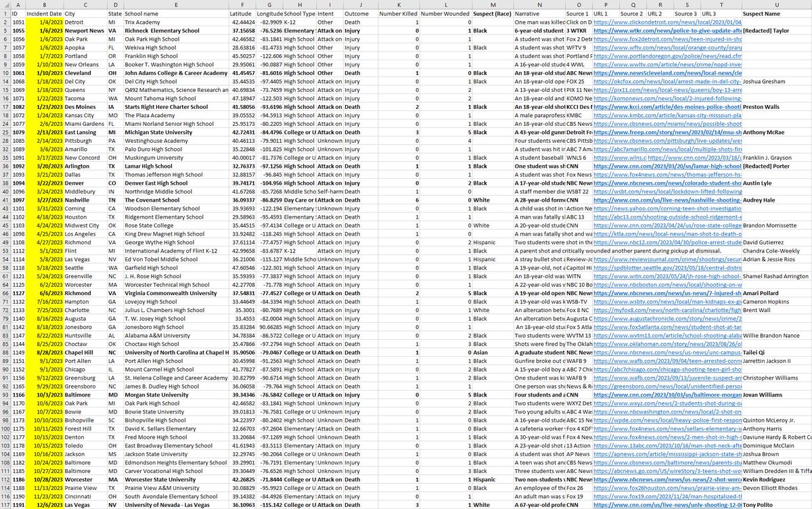Click the 'Suspect Name' header cell

(776, 14)
